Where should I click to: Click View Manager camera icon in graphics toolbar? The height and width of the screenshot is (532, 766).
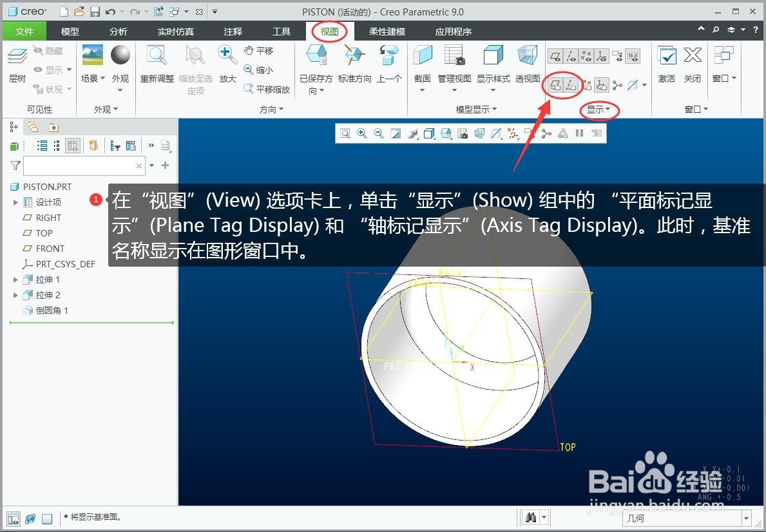[x=463, y=133]
